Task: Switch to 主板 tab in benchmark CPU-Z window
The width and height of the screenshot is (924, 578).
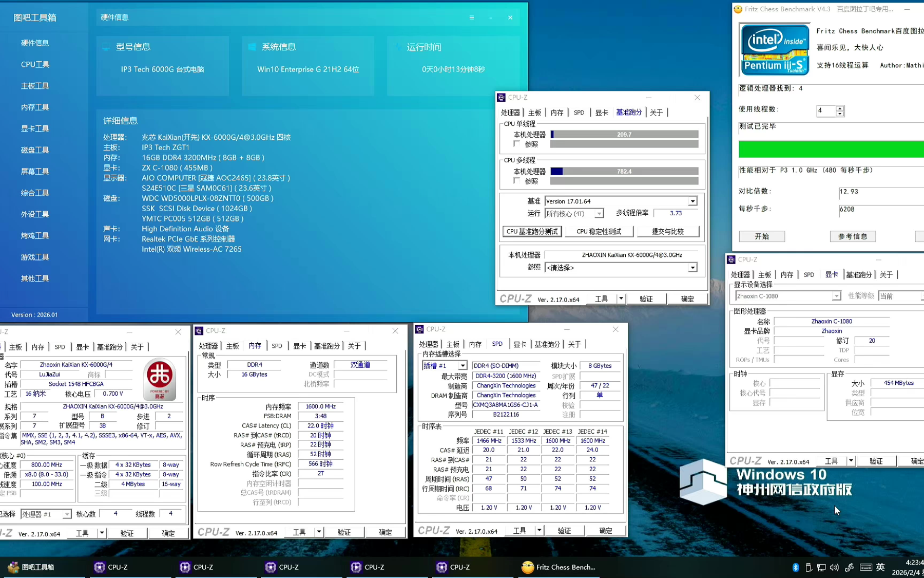Action: tap(534, 113)
